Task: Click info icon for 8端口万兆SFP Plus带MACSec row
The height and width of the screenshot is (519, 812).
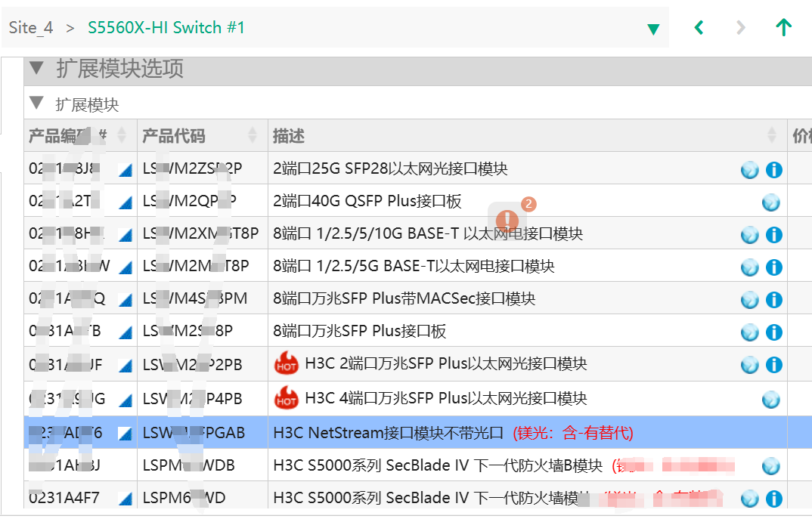Action: (773, 300)
